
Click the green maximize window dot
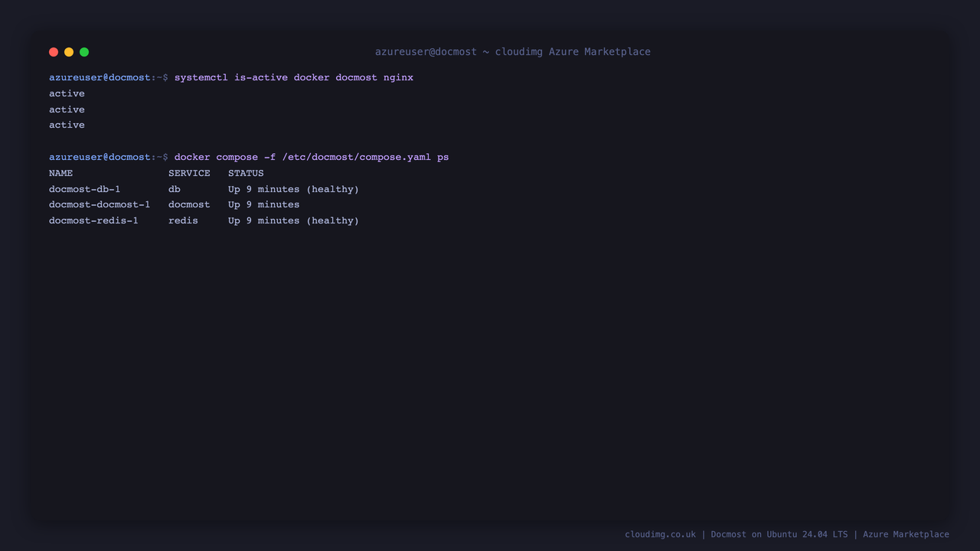(x=84, y=52)
